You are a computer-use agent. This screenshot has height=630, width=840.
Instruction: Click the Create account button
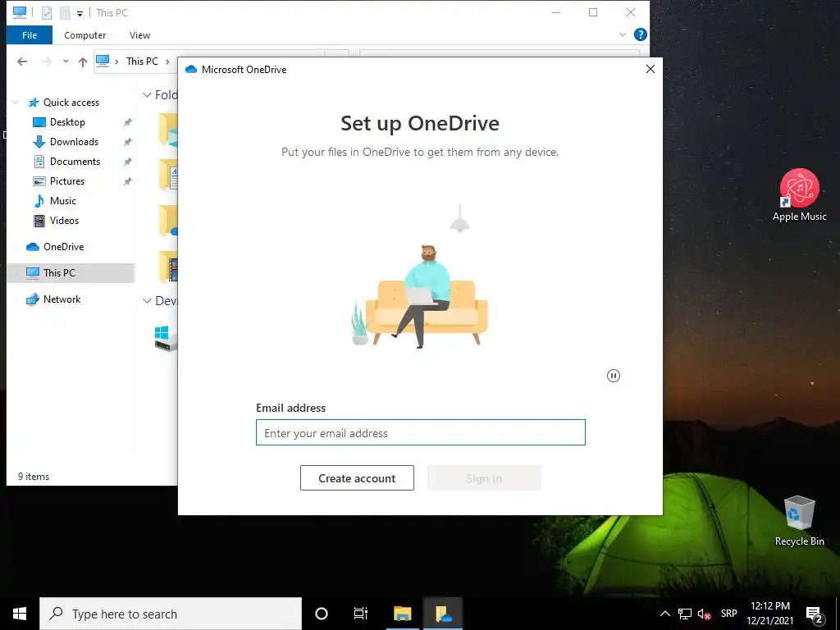click(357, 478)
